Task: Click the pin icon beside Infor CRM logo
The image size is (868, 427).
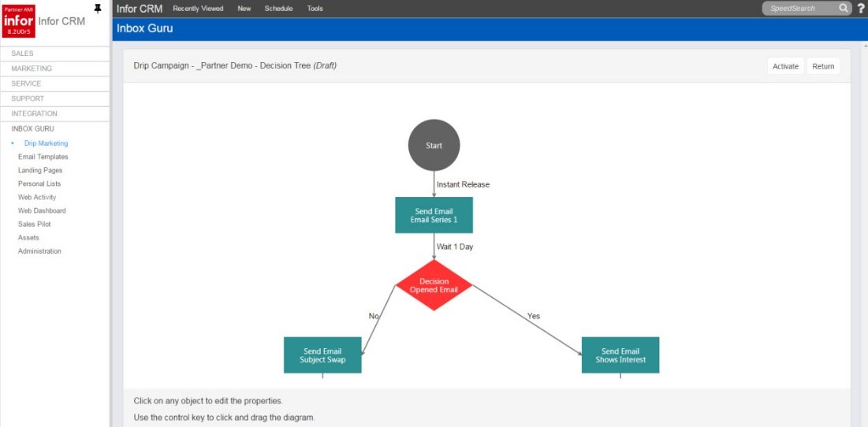Action: [98, 9]
